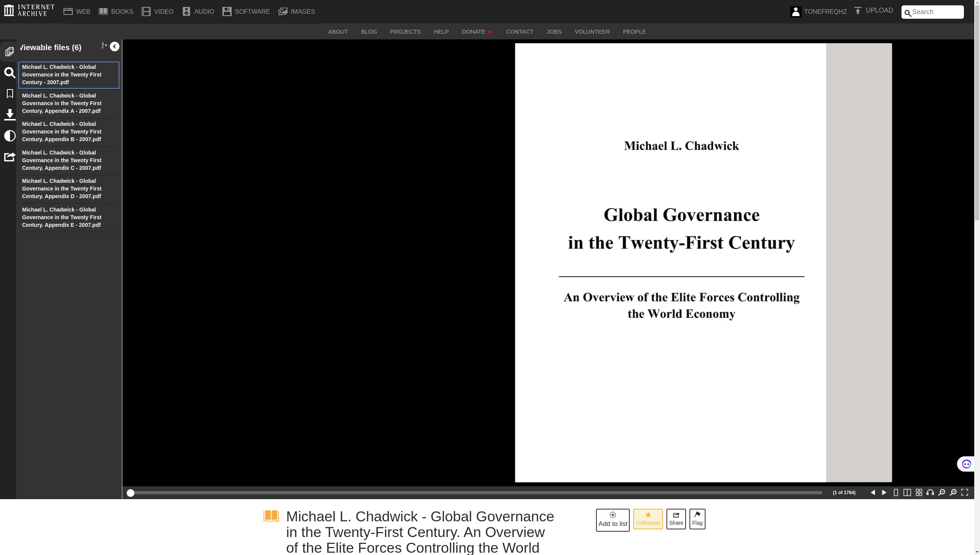Open the visual adjustments contrast icon
The height and width of the screenshot is (555, 980).
[10, 136]
